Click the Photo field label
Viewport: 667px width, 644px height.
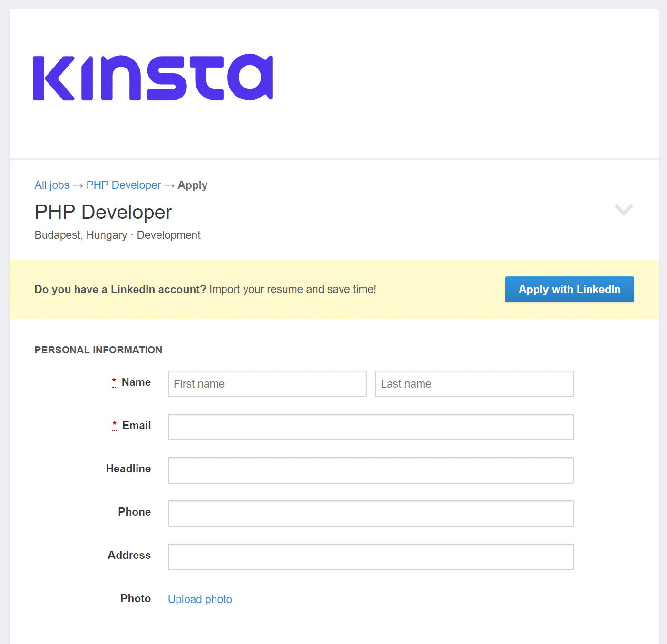136,598
